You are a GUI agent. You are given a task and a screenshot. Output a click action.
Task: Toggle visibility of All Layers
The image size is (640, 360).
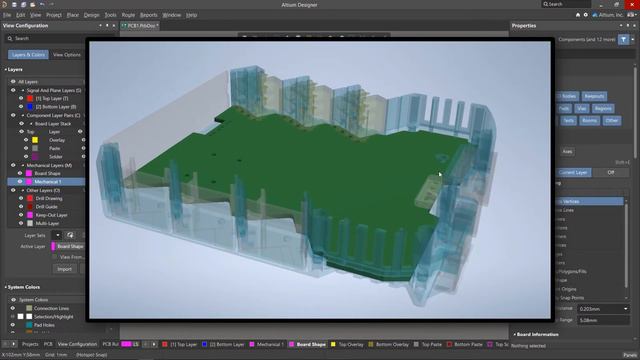13,82
